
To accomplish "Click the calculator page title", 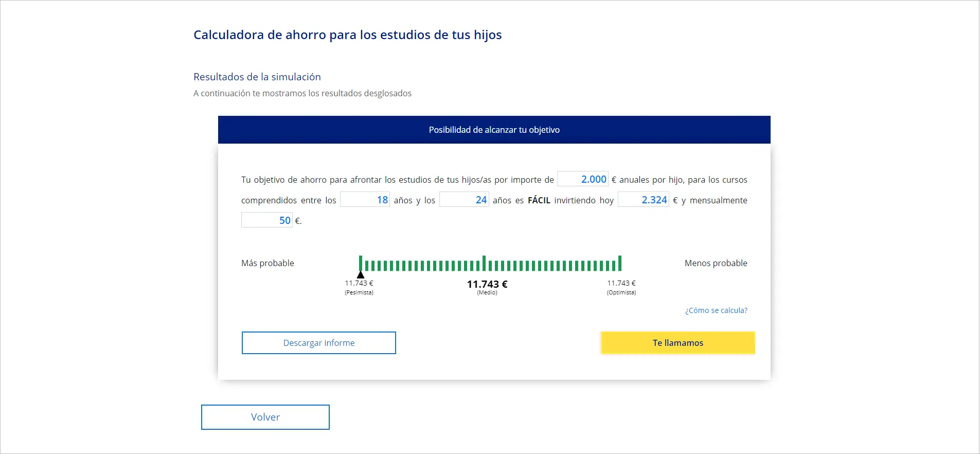I will 347,35.
